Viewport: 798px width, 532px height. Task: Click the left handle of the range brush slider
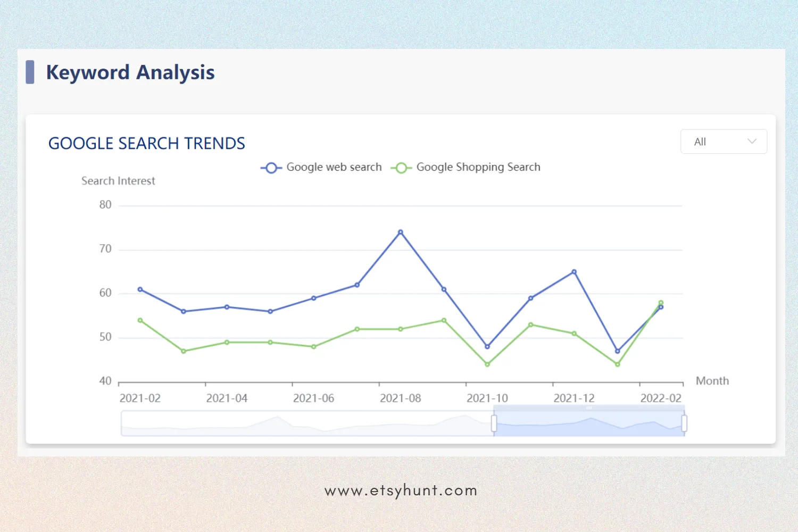click(x=494, y=422)
